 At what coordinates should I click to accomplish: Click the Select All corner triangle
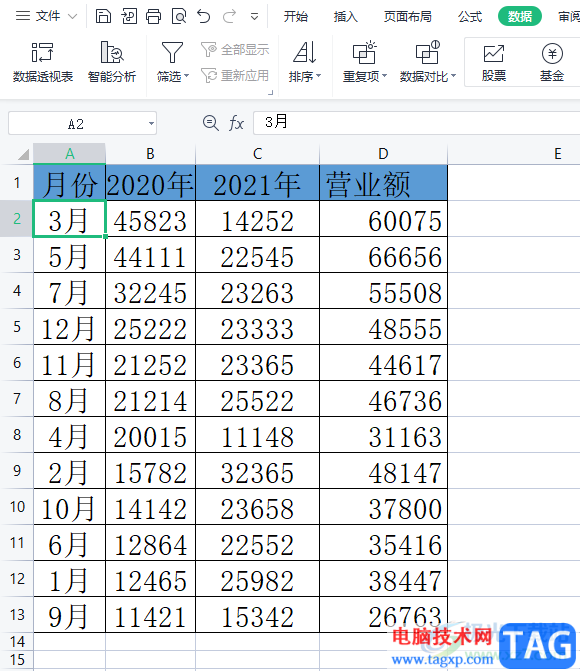[23, 154]
